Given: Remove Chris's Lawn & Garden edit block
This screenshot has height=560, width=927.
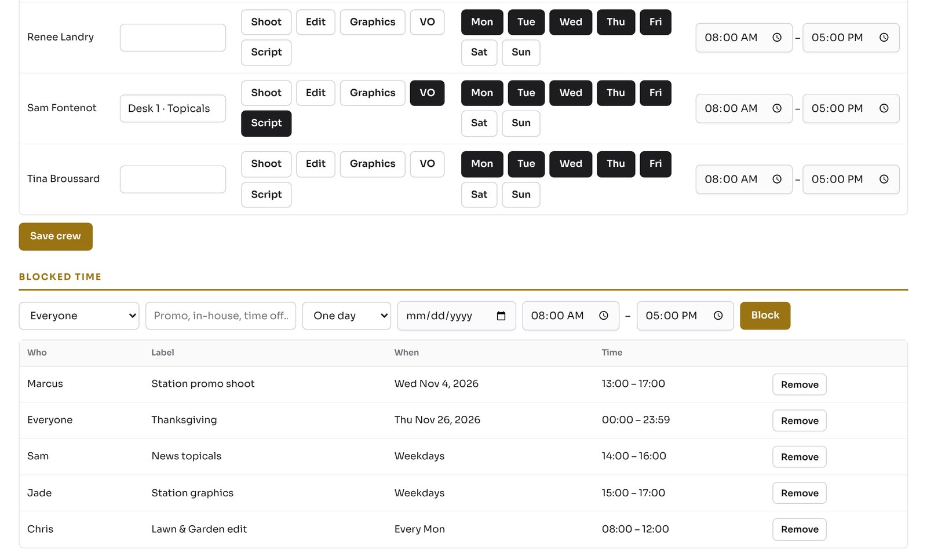Looking at the screenshot, I should pyautogui.click(x=800, y=529).
